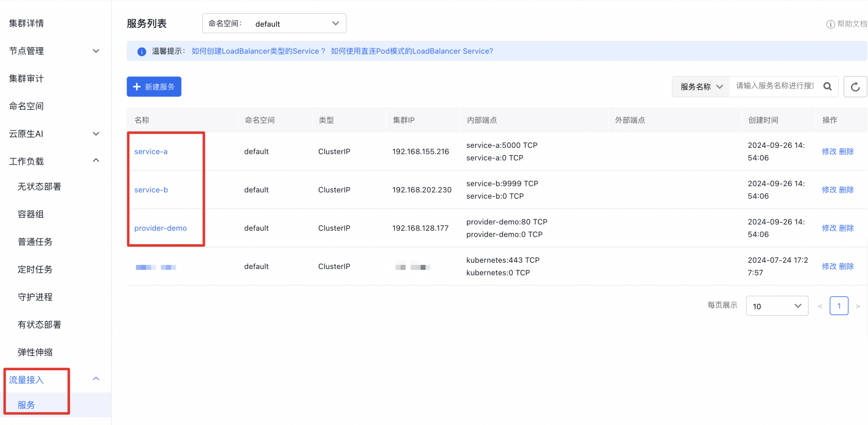Click the 外部端点 column header

(x=630, y=120)
